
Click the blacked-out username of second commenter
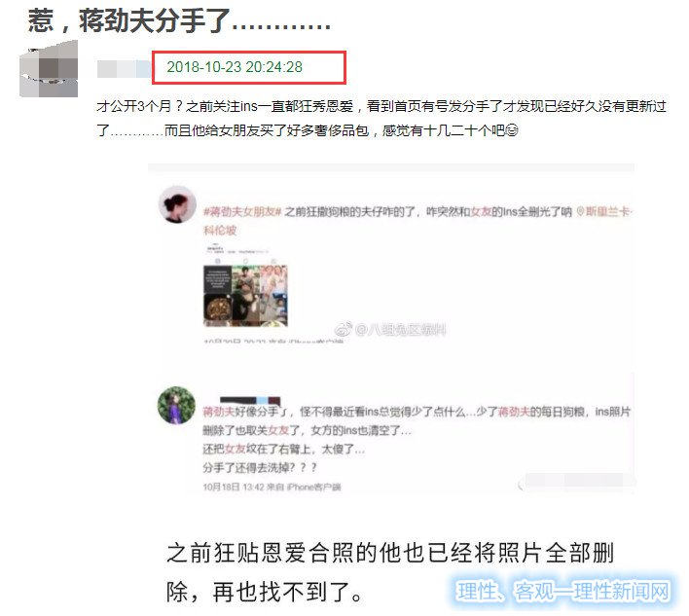tap(250, 401)
